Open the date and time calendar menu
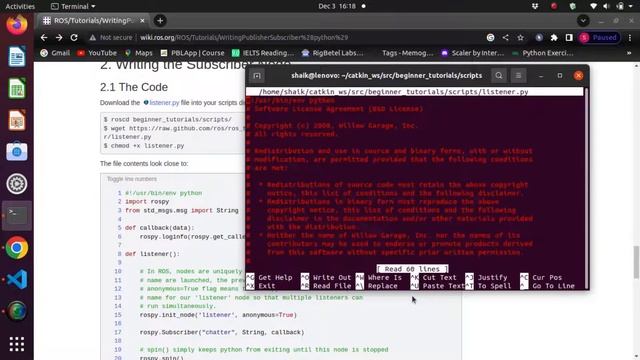Viewport: 640px width, 360px height. click(337, 6)
